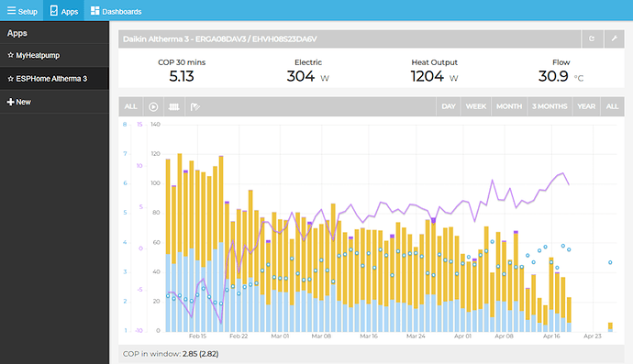
Task: Open app configuration wrench icon
Action: click(614, 39)
